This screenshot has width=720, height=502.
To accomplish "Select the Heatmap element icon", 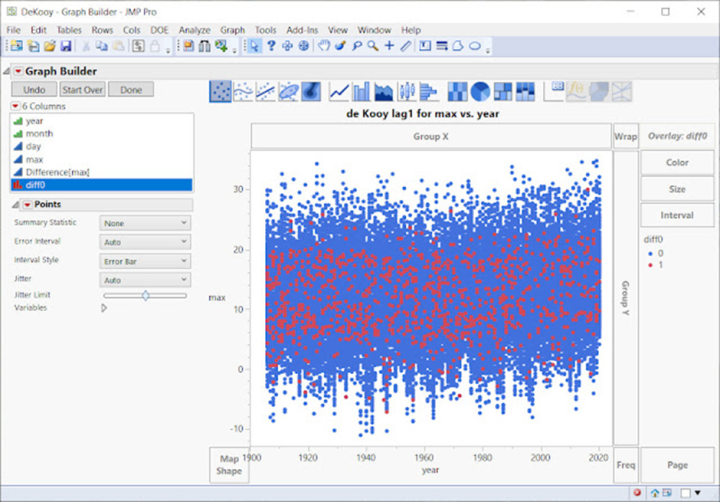I will 458,92.
